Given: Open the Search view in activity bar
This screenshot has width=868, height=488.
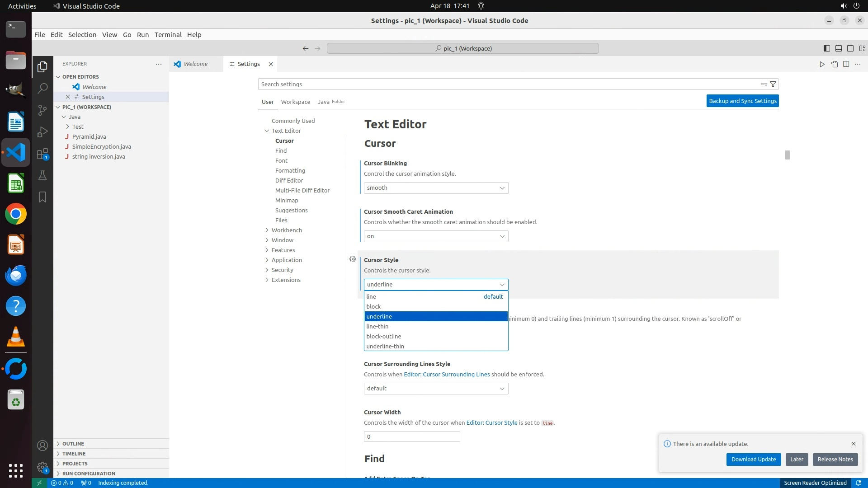Looking at the screenshot, I should pos(42,88).
